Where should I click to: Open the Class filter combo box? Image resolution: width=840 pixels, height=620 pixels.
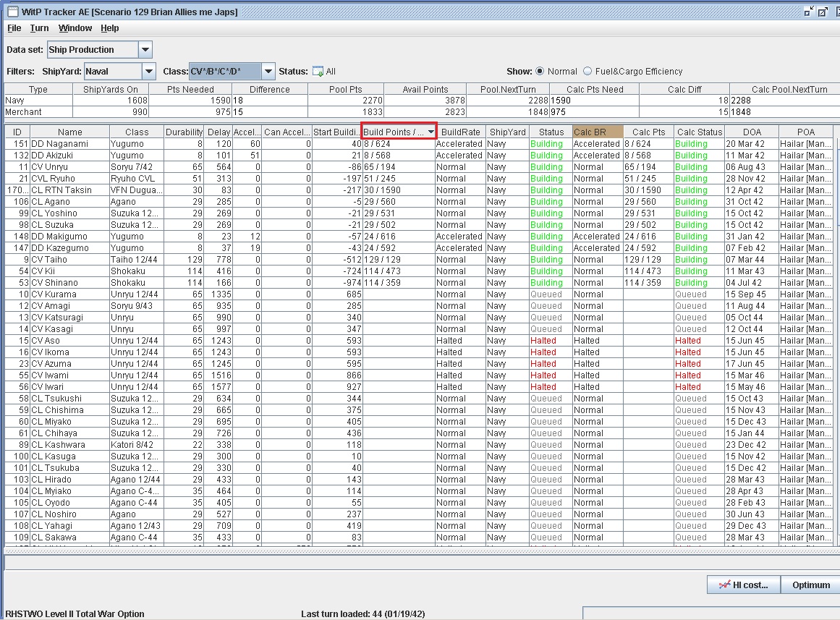(268, 71)
